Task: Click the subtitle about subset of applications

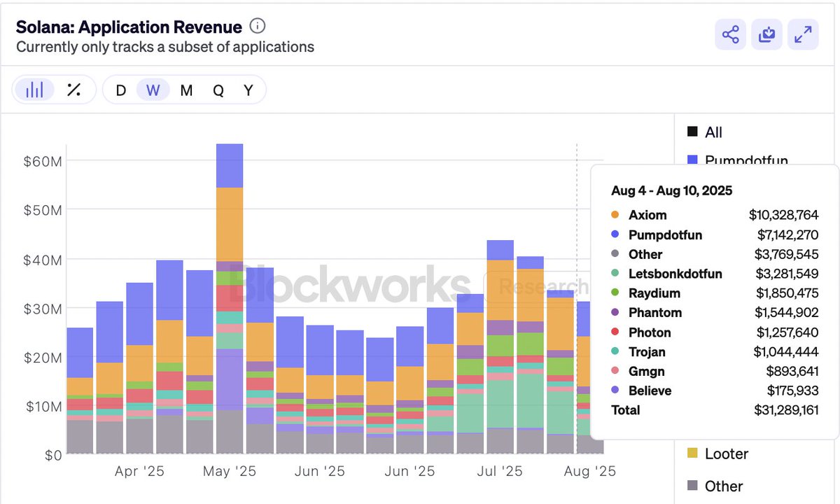Action: (x=165, y=47)
